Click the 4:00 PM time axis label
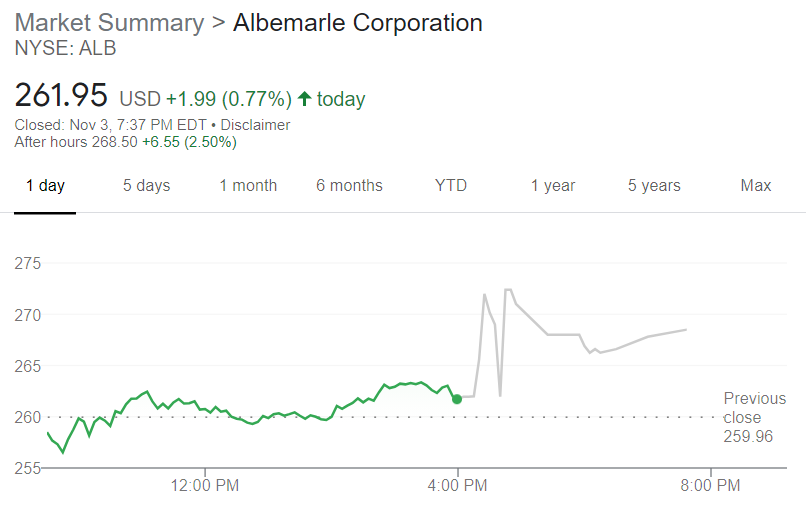806x505 pixels. [x=459, y=486]
